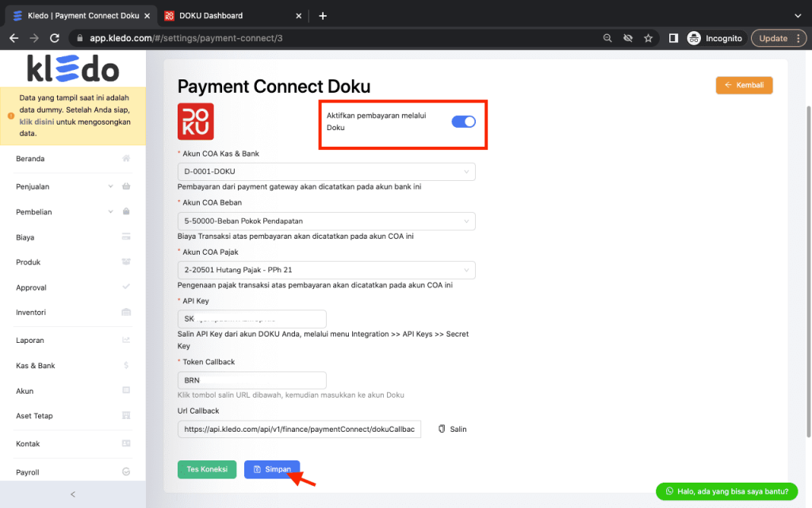This screenshot has height=508, width=812.
Task: Open WhatsApp help chat button
Action: point(726,491)
